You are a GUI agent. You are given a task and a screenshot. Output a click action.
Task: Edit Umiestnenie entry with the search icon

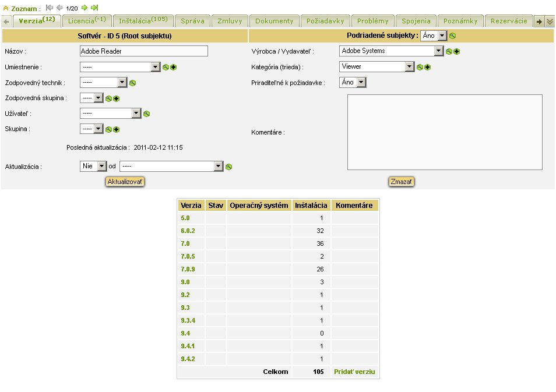tap(166, 68)
